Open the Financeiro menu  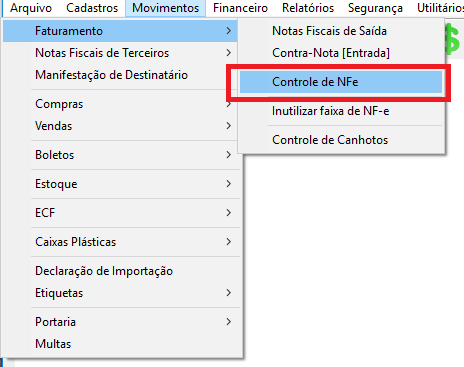tap(240, 8)
